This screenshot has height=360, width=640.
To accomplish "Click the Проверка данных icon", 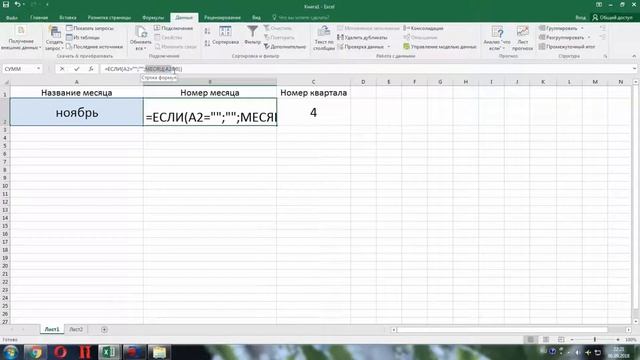I will pyautogui.click(x=340, y=47).
